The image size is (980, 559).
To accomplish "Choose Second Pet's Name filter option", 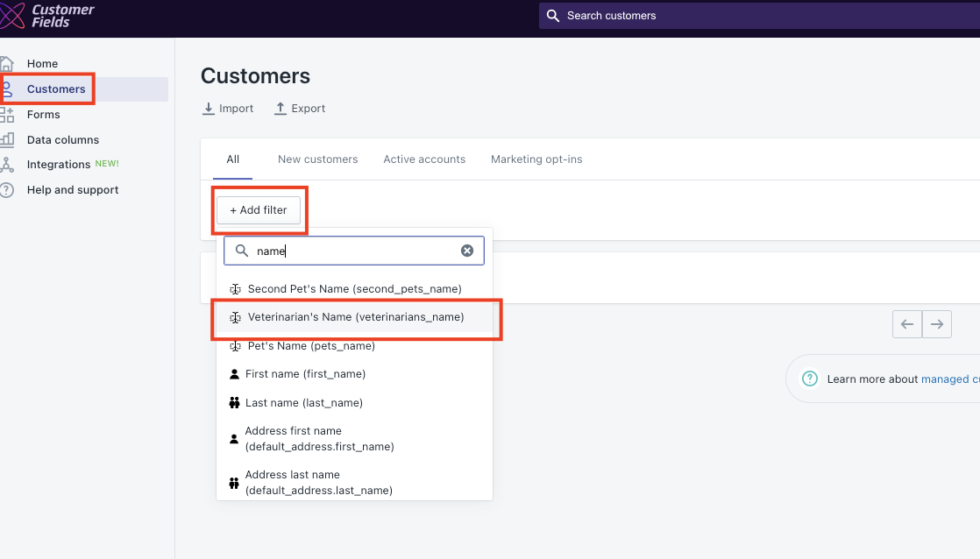I will (354, 288).
